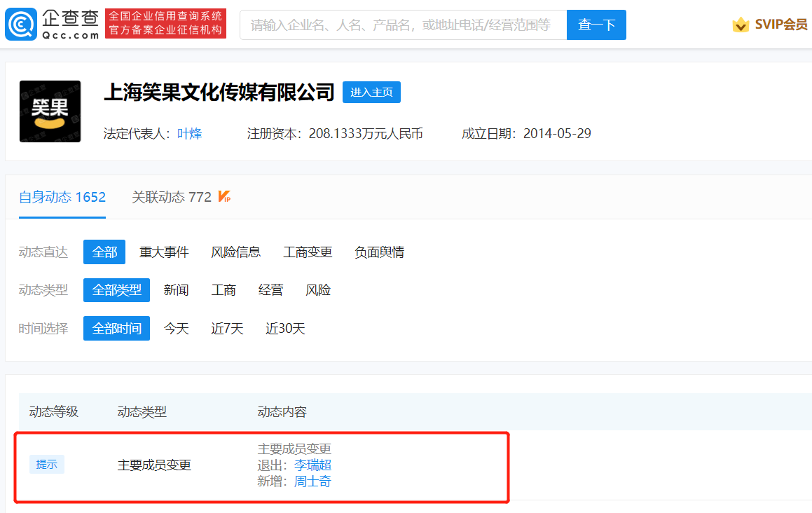Select 风险信息 filter option
This screenshot has height=513, width=812.
click(236, 252)
